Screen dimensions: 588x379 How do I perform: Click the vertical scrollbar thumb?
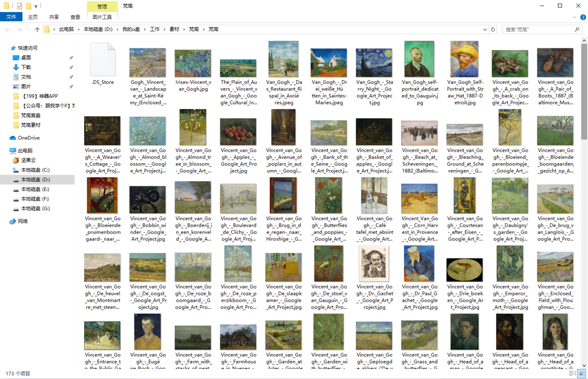click(584, 91)
